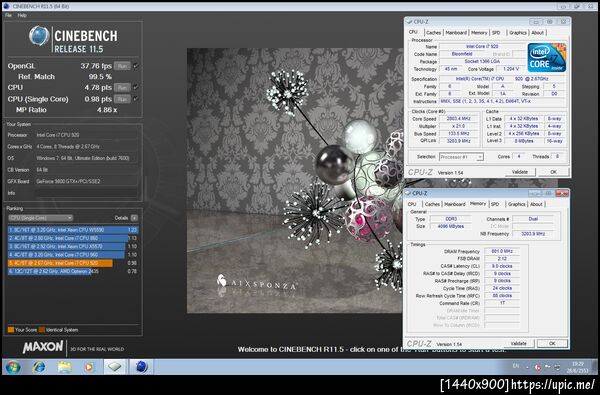Launch Internet Explorer from the taskbar
The image size is (600, 395).
pos(39,367)
